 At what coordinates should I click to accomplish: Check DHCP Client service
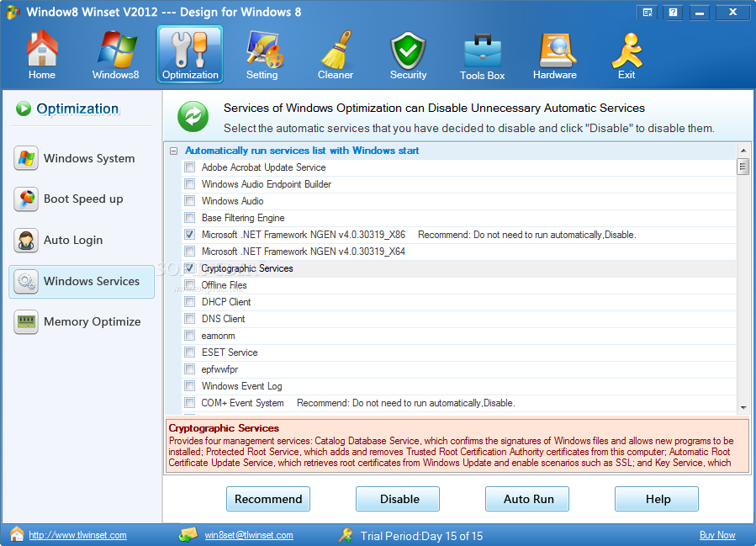(190, 302)
